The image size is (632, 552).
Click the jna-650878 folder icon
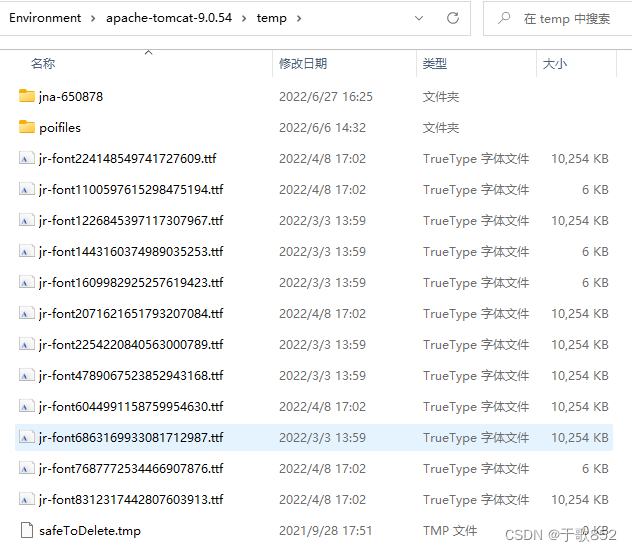click(x=27, y=96)
